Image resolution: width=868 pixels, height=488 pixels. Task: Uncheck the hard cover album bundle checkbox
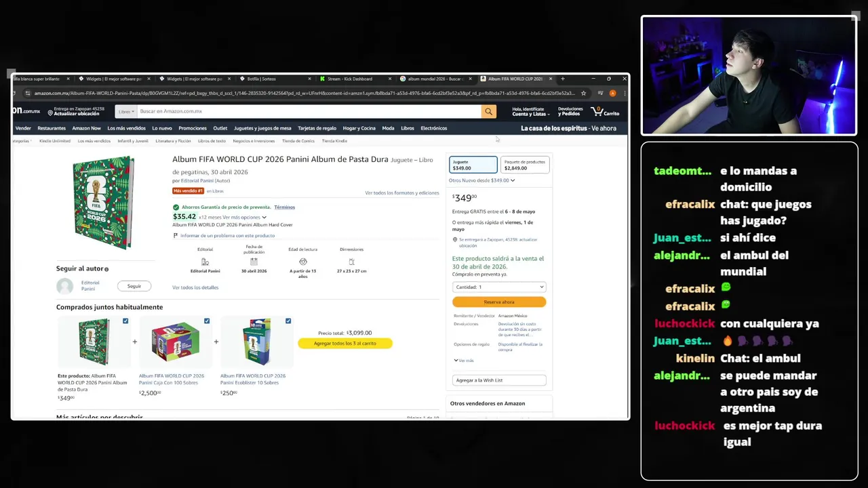coord(125,321)
